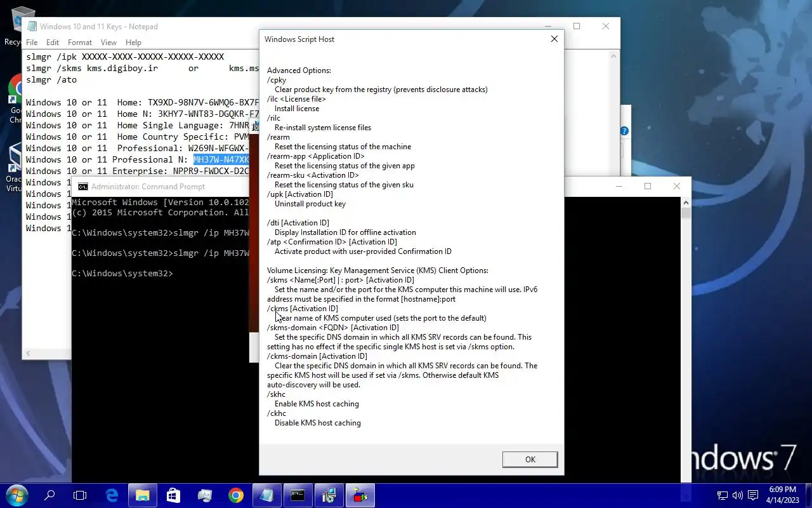The width and height of the screenshot is (812, 508).
Task: Switch to Notepad via its taskbar icon
Action: pyautogui.click(x=266, y=495)
